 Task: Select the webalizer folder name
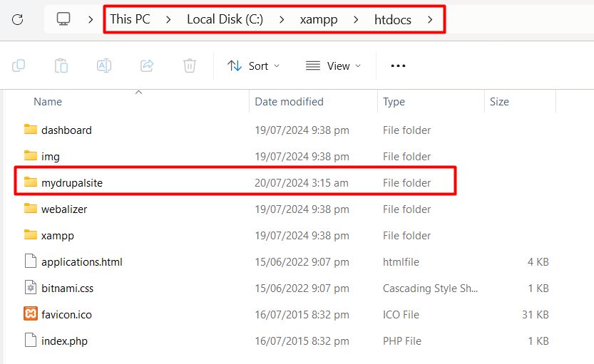pyautogui.click(x=64, y=209)
